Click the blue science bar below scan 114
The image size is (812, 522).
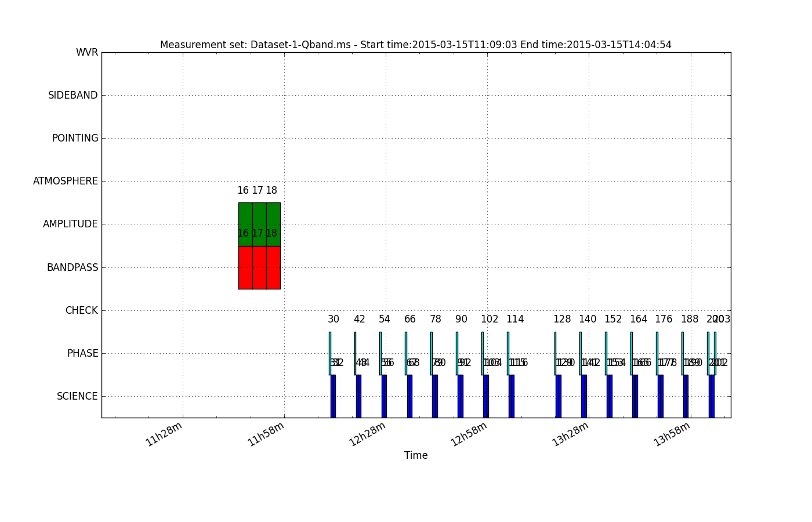512,396
